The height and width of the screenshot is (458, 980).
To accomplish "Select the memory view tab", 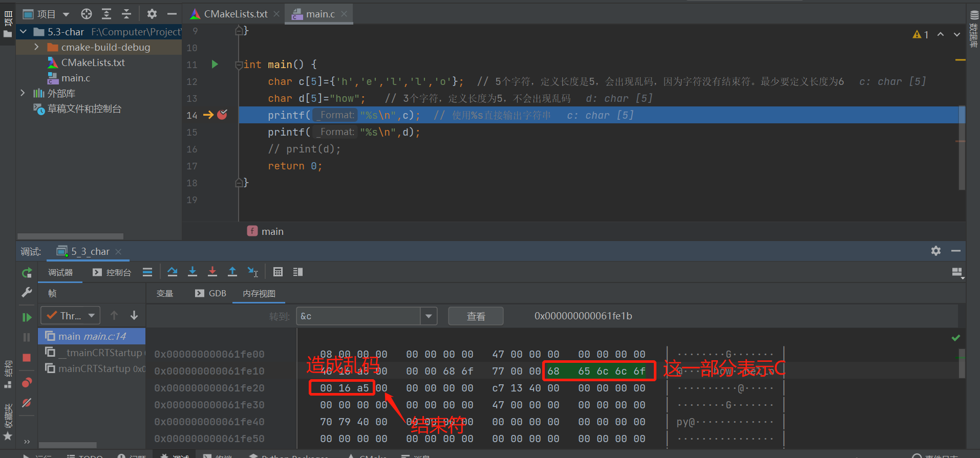I will [x=259, y=294].
